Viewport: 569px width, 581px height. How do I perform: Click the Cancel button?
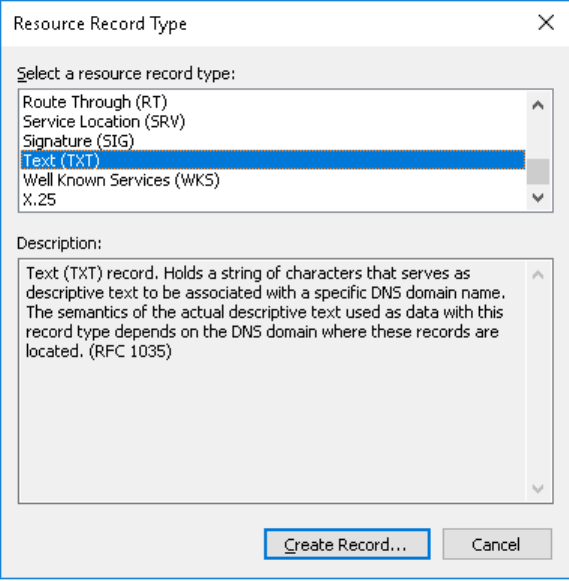coord(497,544)
